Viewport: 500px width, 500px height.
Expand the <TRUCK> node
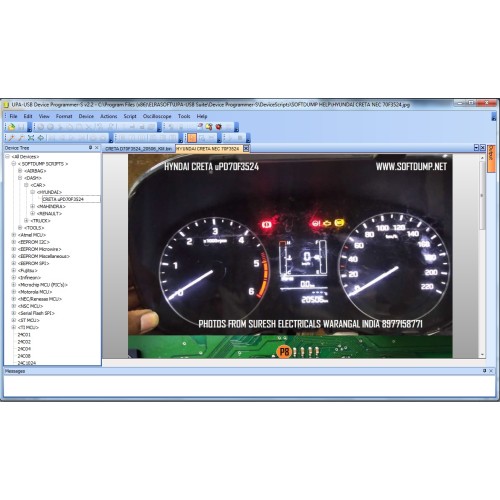[26, 221]
